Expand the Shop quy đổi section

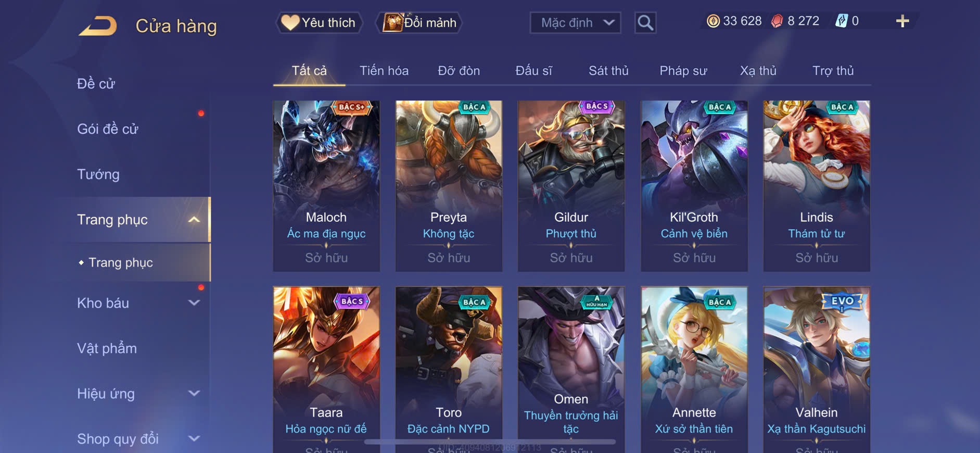[x=194, y=438]
